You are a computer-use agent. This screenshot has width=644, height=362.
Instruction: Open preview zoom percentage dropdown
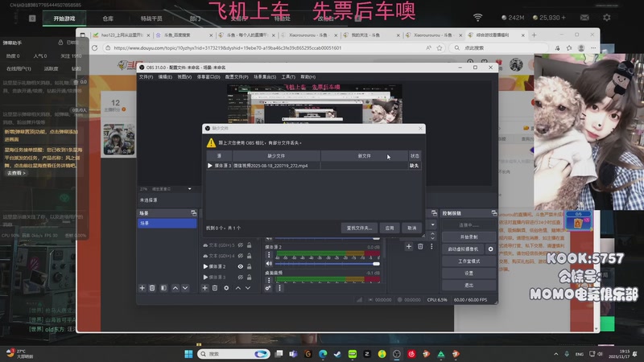pyautogui.click(x=189, y=189)
